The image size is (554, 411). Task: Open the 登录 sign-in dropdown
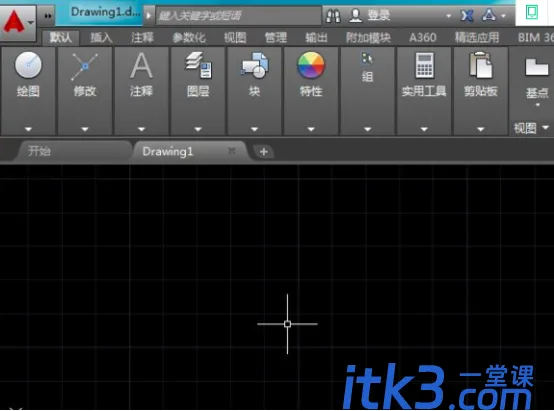click(448, 16)
